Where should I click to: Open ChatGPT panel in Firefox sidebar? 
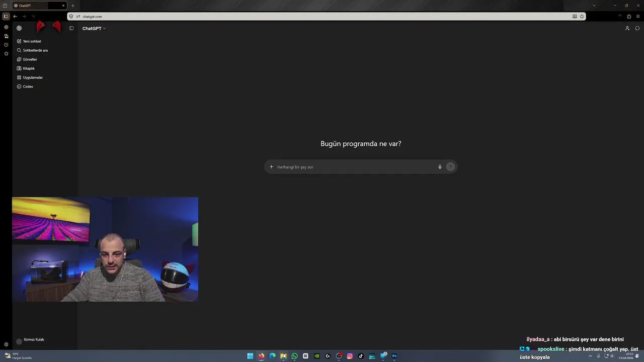(x=6, y=27)
